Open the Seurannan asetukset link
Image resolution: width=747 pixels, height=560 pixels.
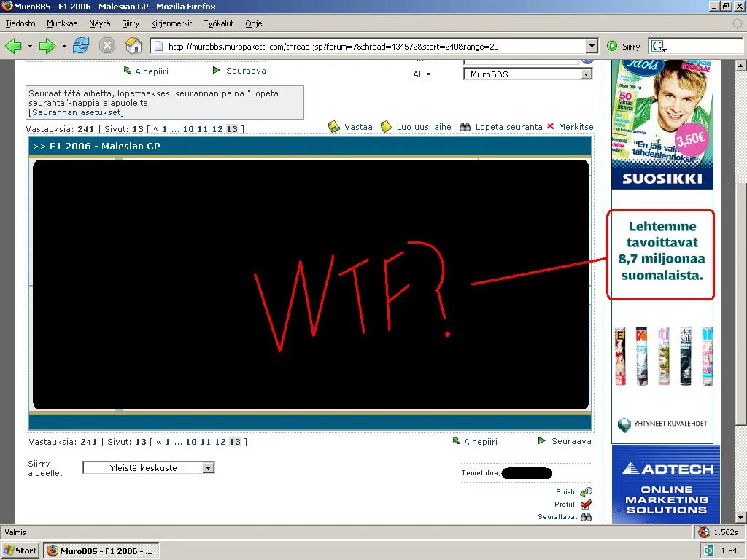pos(76,112)
